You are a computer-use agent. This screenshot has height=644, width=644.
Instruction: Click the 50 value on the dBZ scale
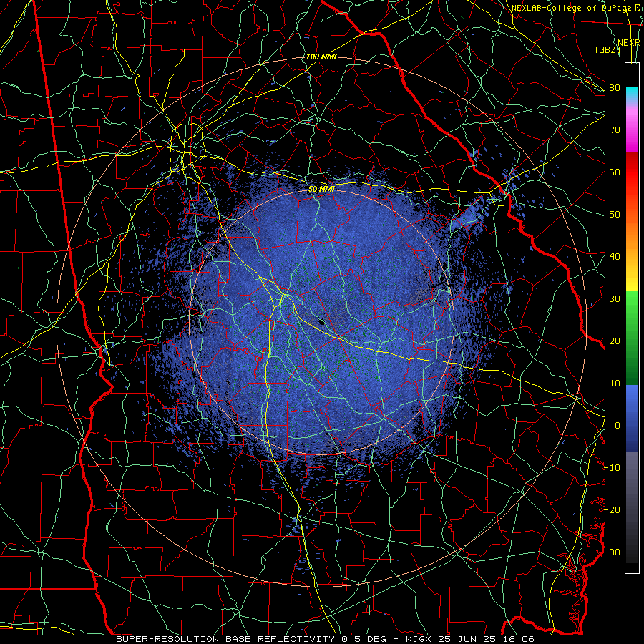tap(615, 215)
